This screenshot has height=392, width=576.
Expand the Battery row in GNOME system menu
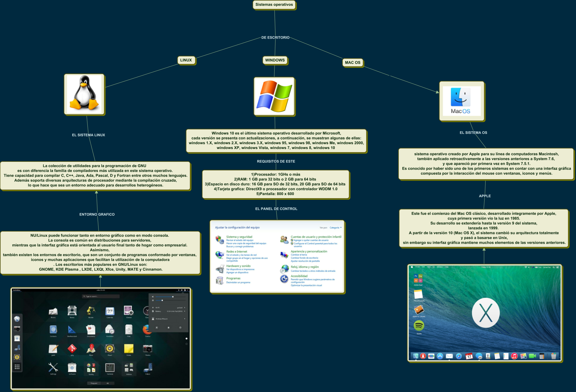coord(185,311)
